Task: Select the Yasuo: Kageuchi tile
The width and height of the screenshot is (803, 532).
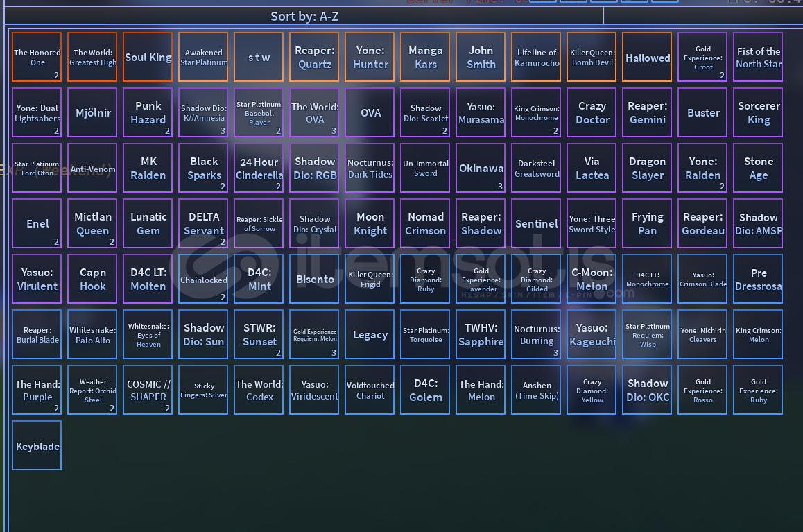Action: pyautogui.click(x=592, y=334)
